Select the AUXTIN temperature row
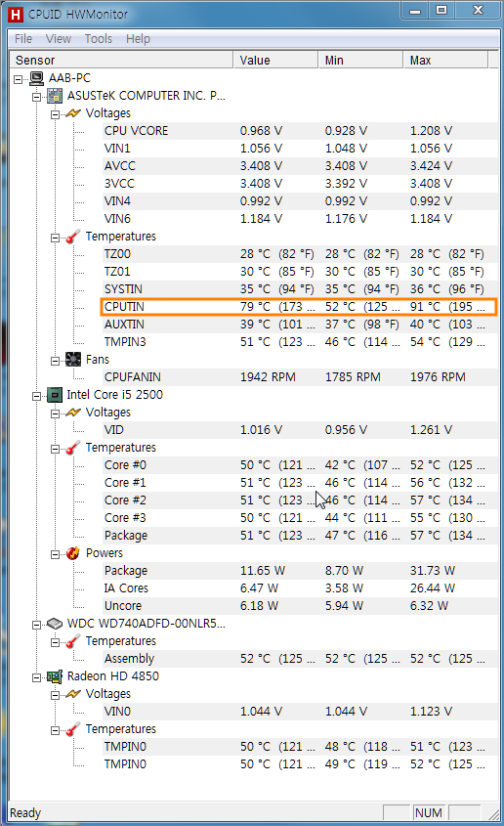 pyautogui.click(x=300, y=325)
